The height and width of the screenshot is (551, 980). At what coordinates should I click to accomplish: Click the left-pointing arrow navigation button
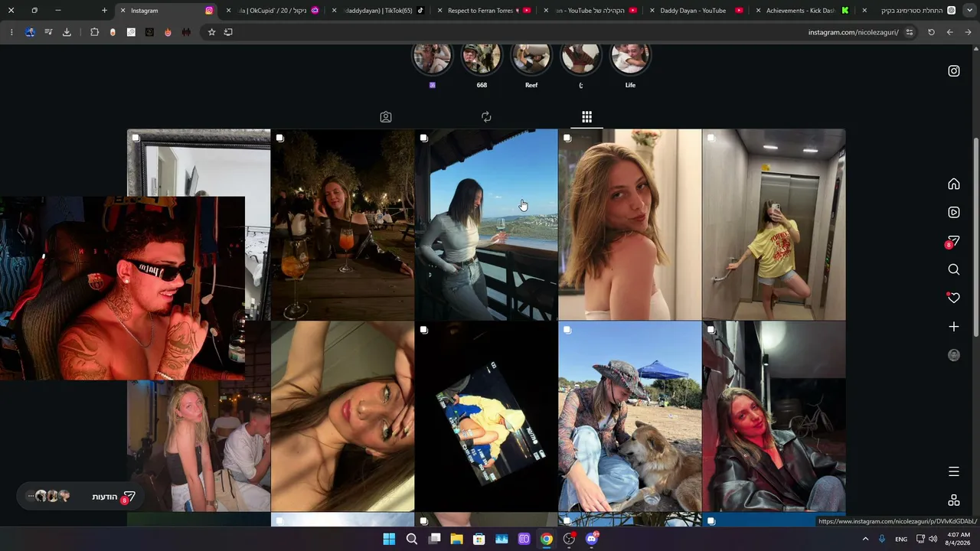point(949,32)
